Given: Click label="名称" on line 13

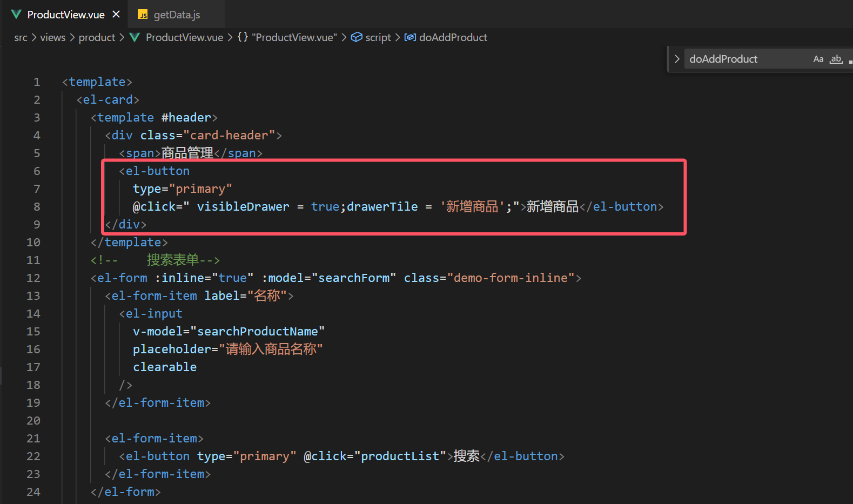Looking at the screenshot, I should [245, 296].
